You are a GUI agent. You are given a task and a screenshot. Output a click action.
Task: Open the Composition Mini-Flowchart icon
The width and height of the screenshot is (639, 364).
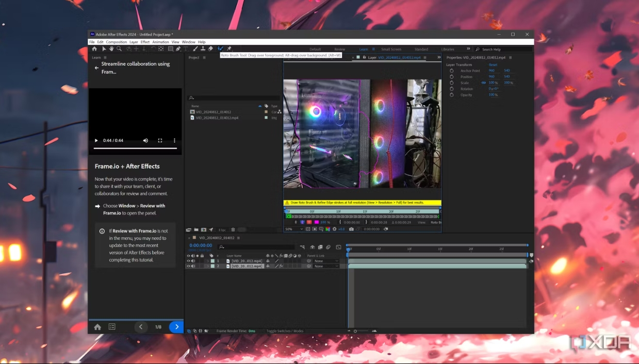302,247
